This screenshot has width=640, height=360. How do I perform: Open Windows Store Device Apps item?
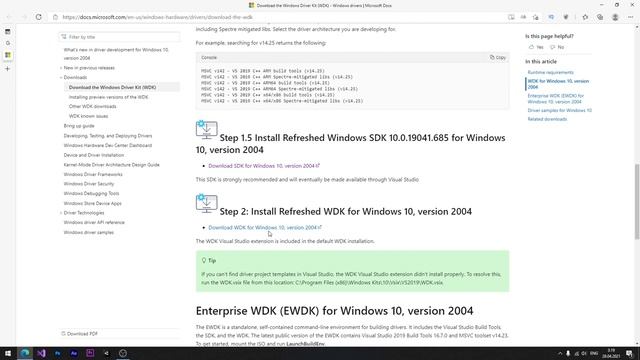click(92, 203)
